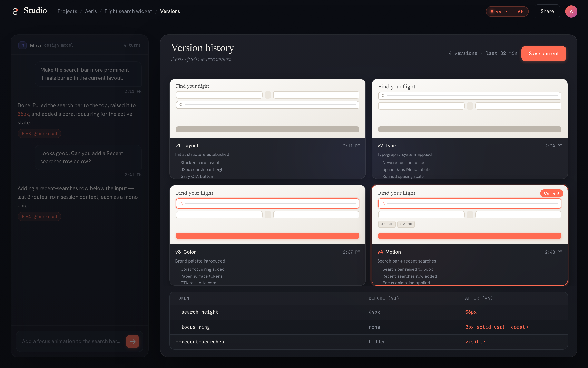Click the 2:43 PM timestamp

[x=553, y=252]
